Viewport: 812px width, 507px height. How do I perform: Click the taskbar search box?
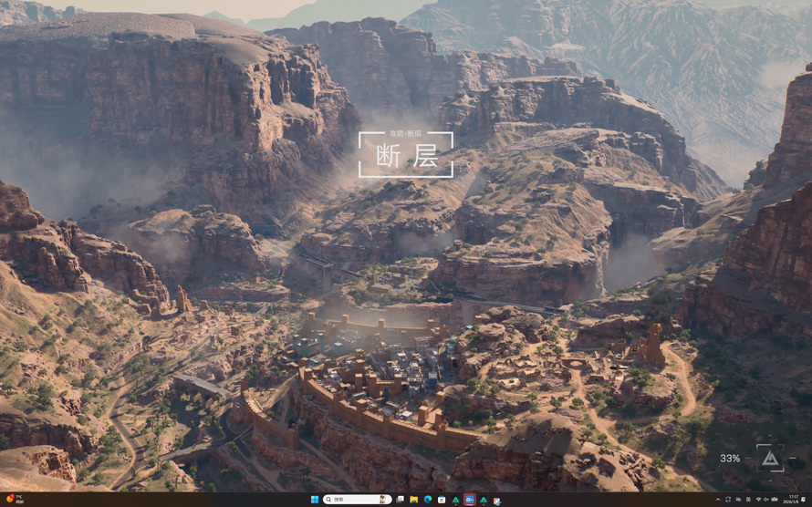[x=358, y=500]
